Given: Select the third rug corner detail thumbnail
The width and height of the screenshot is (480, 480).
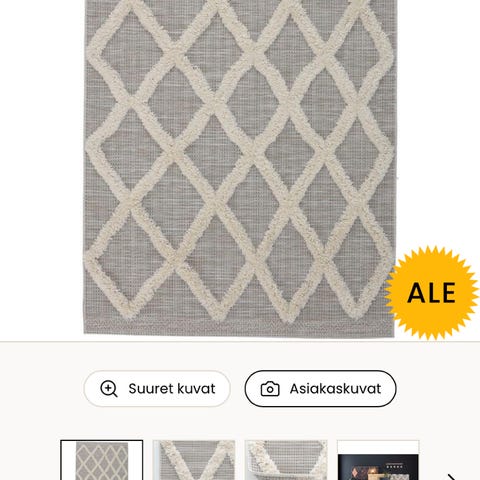Looking at the screenshot, I should [x=286, y=460].
